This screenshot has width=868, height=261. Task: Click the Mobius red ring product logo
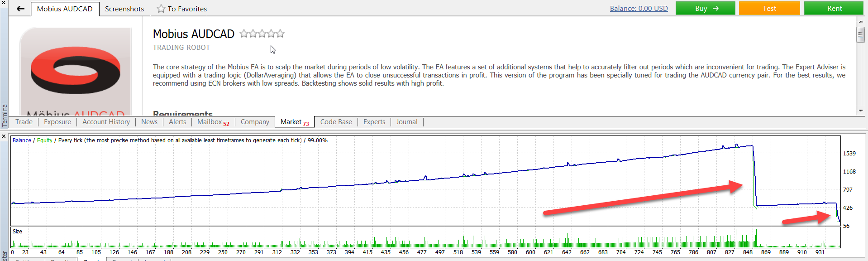pos(76,70)
